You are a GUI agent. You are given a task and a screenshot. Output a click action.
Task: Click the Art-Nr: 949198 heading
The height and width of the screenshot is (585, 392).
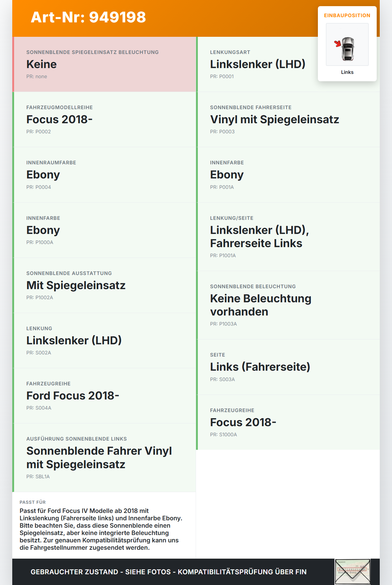coord(89,17)
